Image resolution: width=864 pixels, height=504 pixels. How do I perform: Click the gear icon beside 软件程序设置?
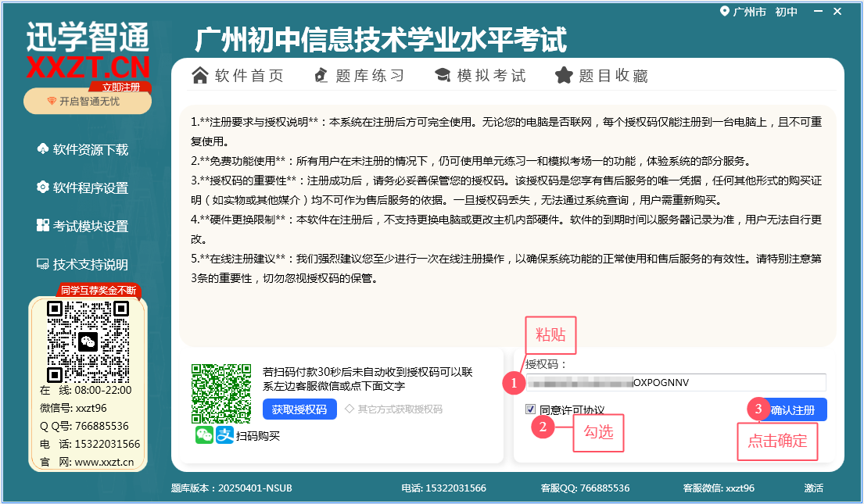pyautogui.click(x=42, y=188)
